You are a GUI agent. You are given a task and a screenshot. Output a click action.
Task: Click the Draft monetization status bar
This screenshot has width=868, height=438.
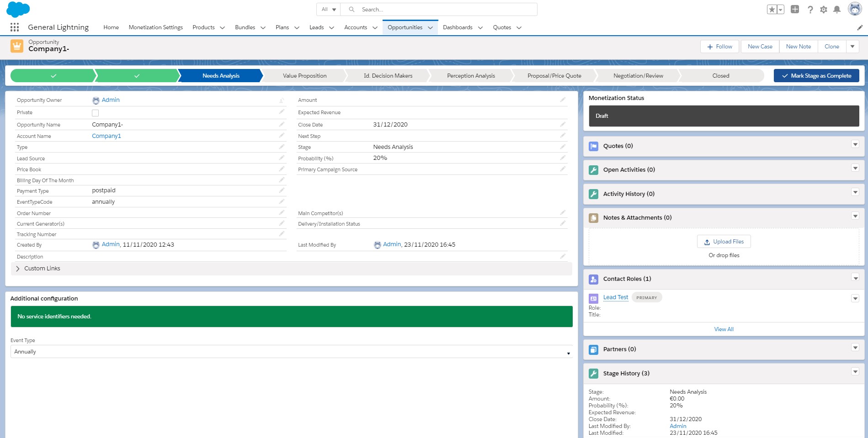[x=723, y=116]
